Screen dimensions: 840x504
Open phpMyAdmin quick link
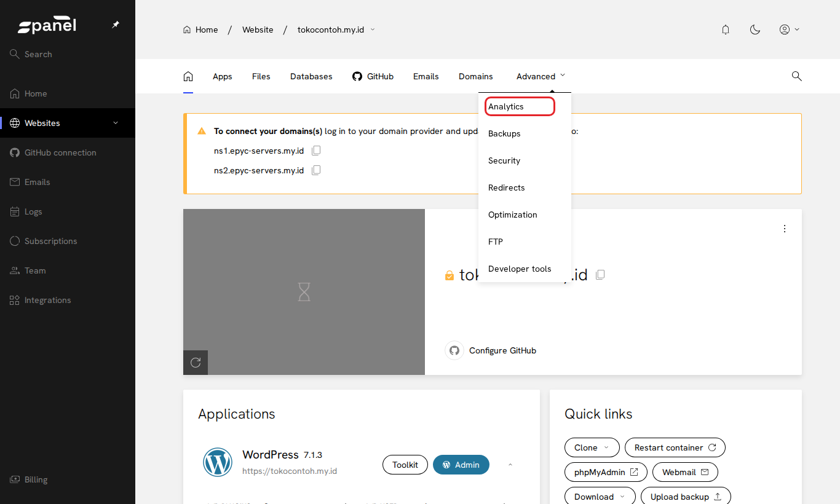pyautogui.click(x=606, y=472)
